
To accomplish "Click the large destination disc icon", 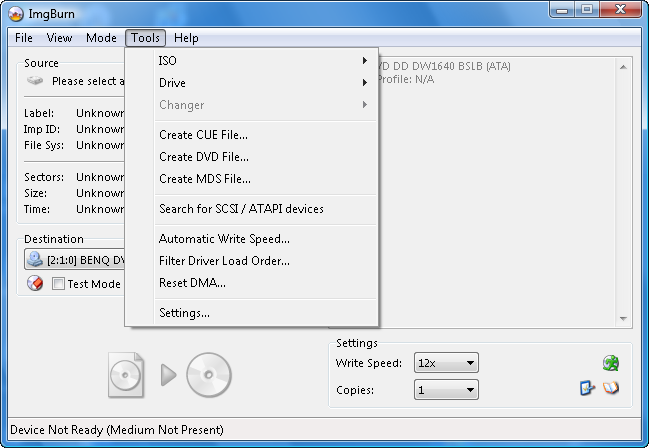I will tap(209, 375).
